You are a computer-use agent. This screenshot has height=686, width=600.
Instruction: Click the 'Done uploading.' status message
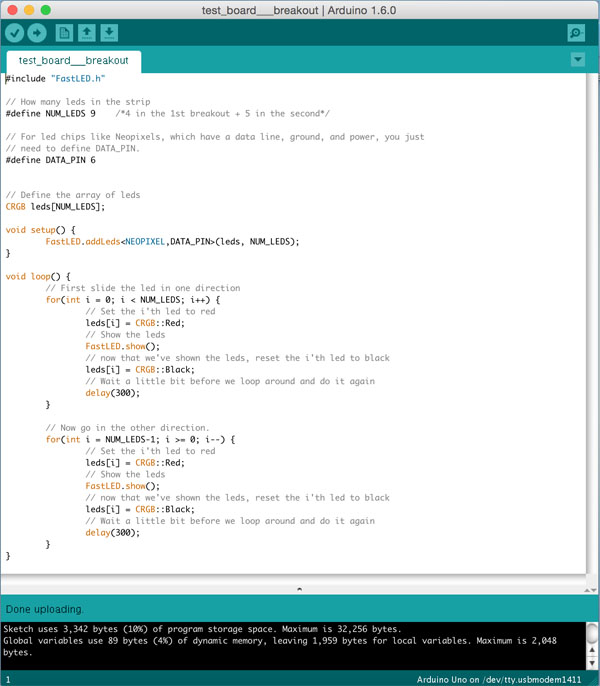(44, 609)
